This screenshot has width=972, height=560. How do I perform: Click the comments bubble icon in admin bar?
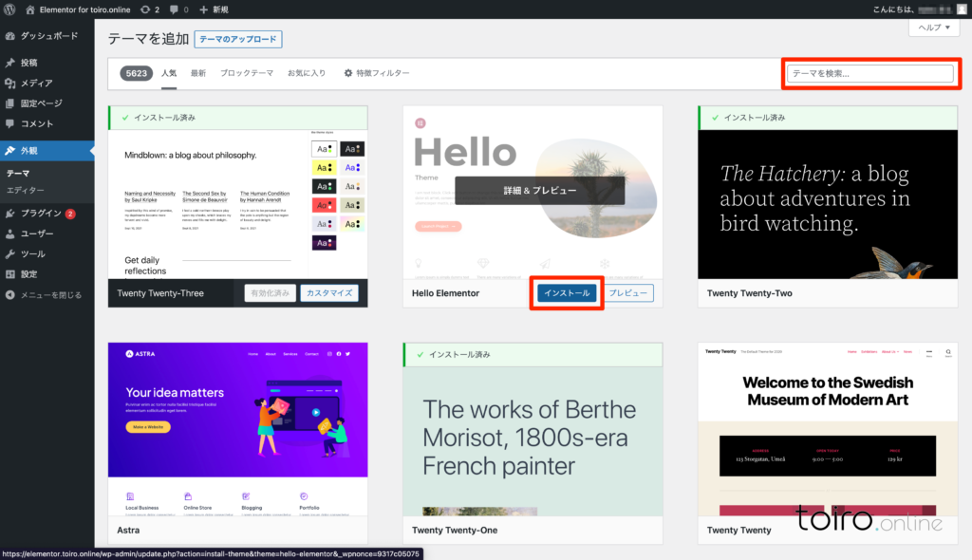pyautogui.click(x=178, y=9)
